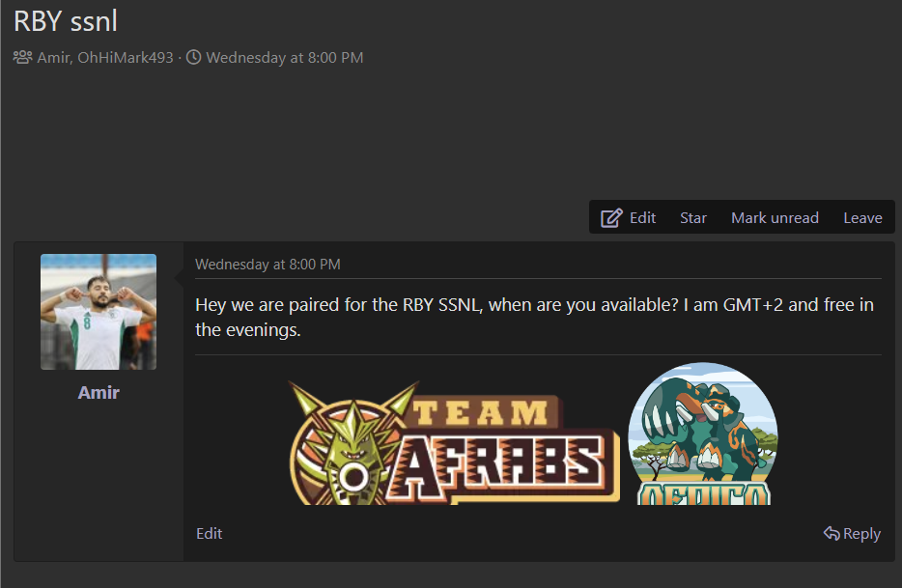Click the curved Reply arrow icon
Viewport: 902px width, 588px height.
831,533
